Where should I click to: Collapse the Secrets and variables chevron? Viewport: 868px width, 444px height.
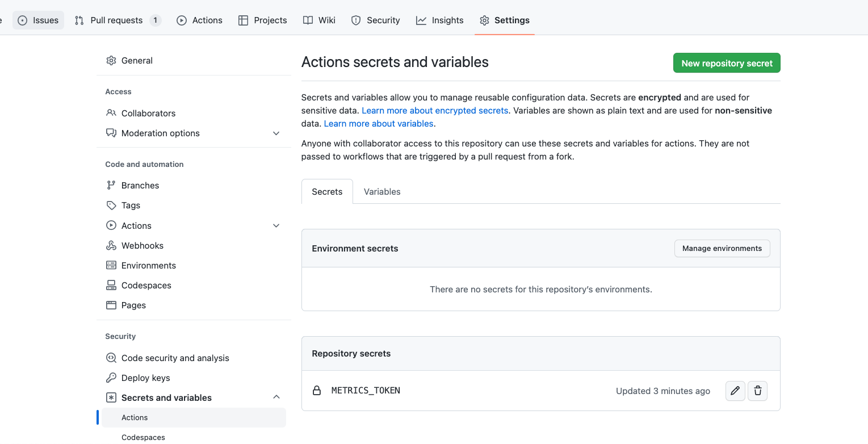[x=276, y=397]
